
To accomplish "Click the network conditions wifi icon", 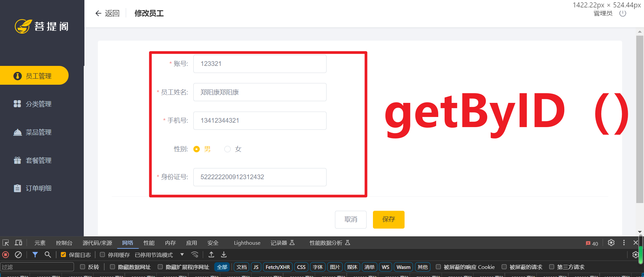I will point(195,254).
